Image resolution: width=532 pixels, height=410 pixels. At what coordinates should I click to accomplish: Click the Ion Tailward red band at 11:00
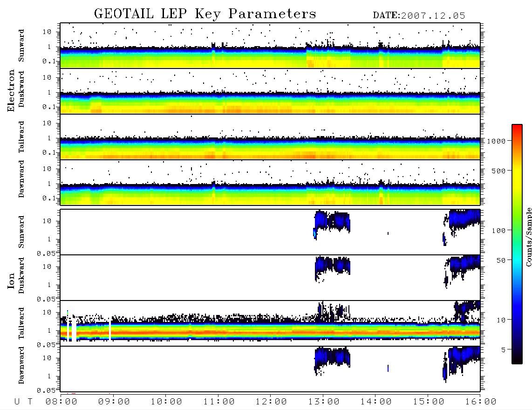pos(219,332)
